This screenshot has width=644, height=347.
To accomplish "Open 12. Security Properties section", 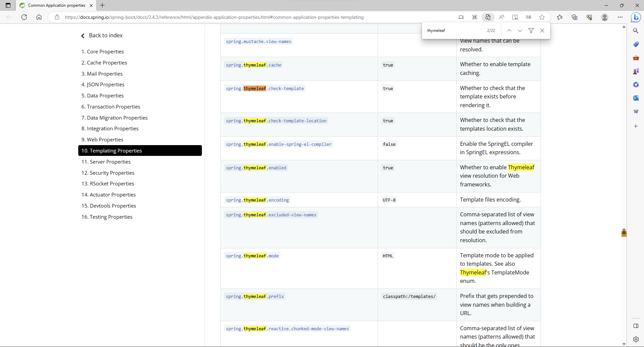I will tap(108, 173).
